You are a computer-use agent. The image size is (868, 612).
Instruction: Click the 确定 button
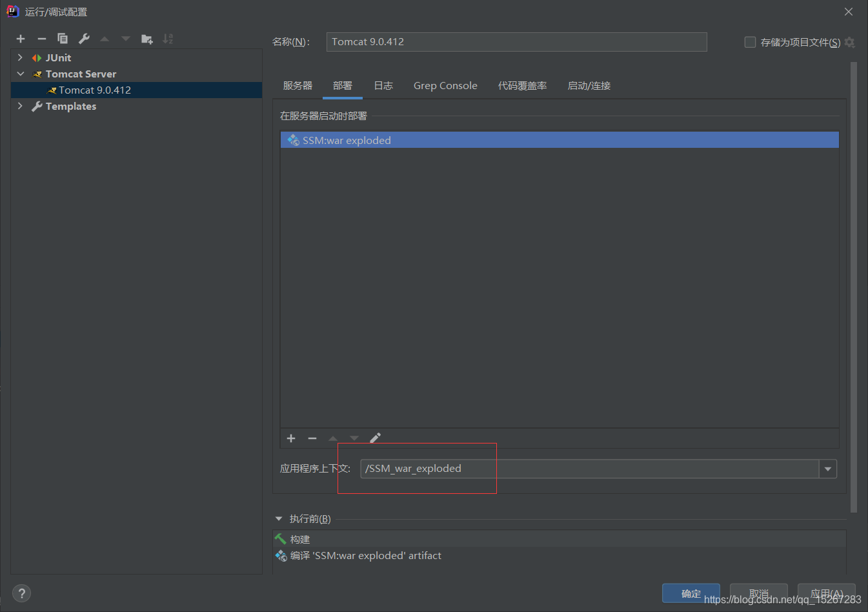point(691,593)
